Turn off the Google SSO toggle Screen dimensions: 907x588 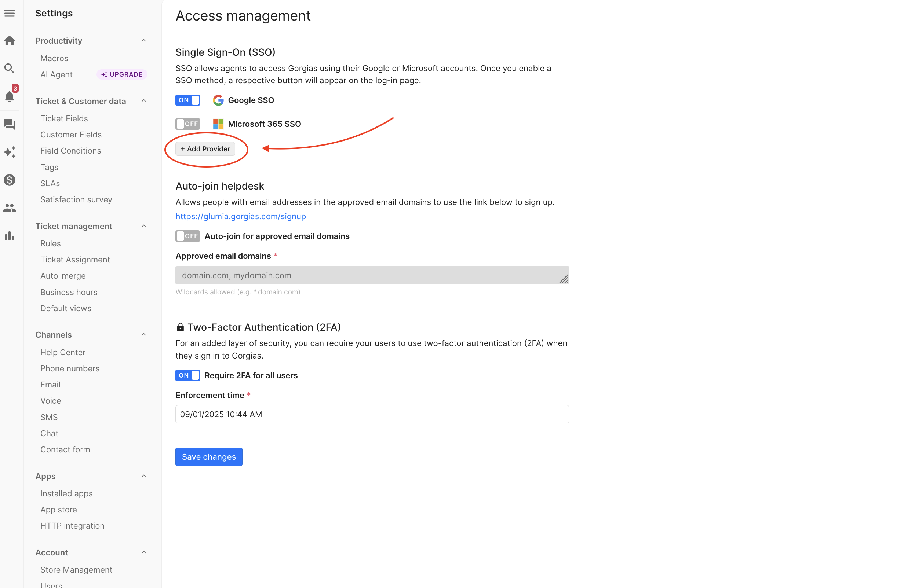(187, 100)
